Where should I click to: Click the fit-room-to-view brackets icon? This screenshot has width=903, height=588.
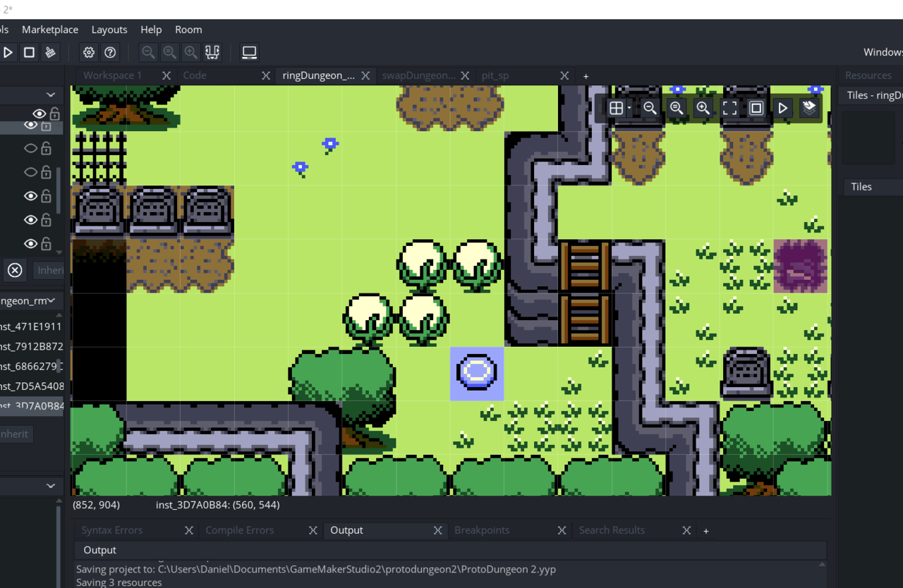(729, 108)
